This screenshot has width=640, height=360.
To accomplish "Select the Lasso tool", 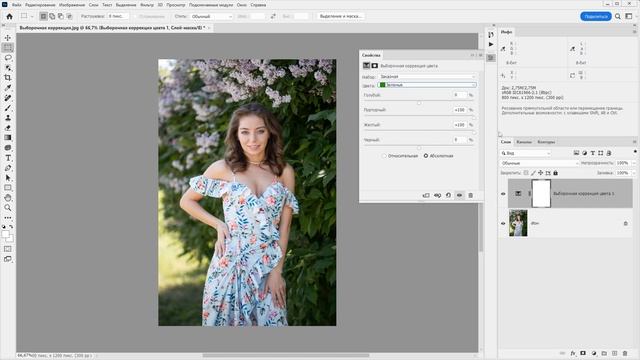I will (x=8, y=58).
